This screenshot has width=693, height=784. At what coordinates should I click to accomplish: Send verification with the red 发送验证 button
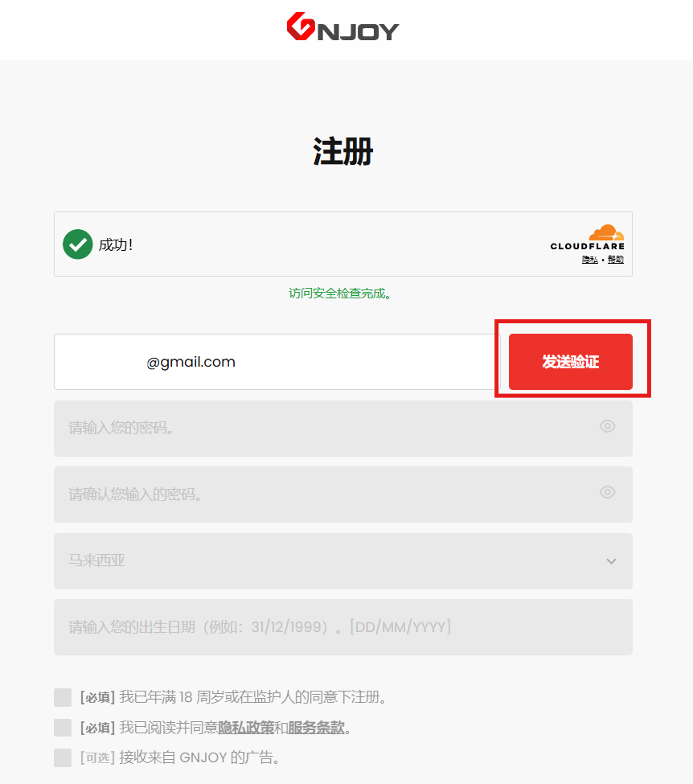571,362
